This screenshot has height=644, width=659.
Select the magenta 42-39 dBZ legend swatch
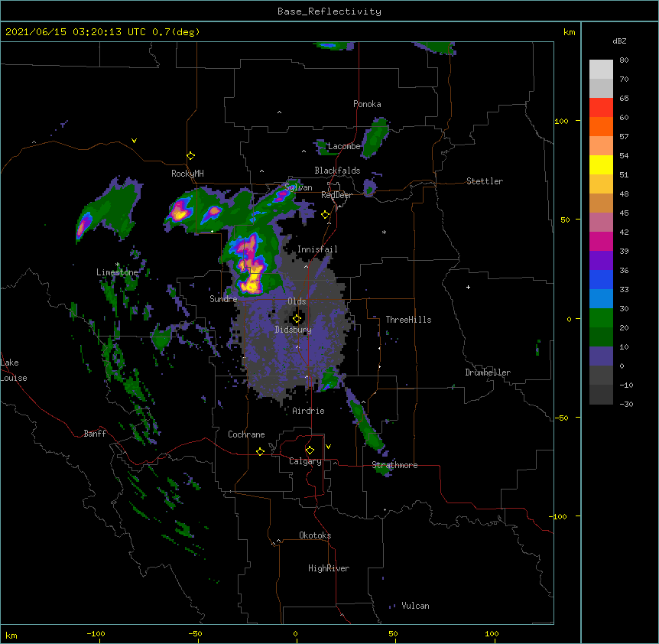[601, 241]
